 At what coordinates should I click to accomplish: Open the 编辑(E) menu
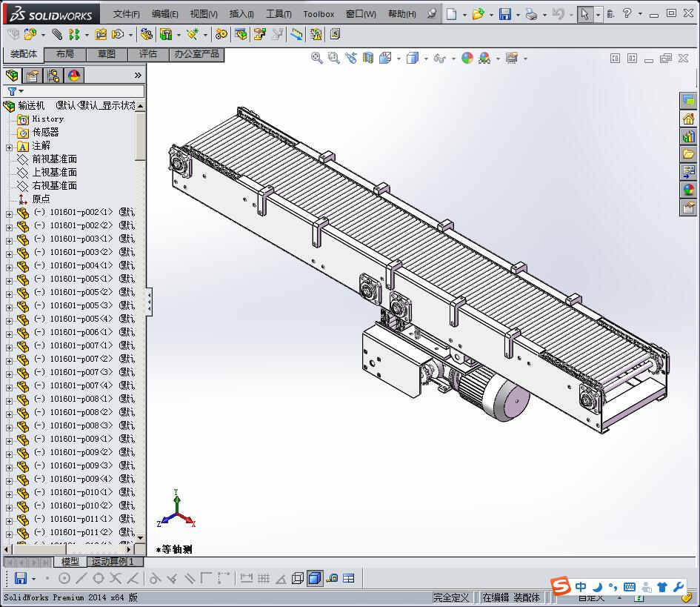click(x=164, y=14)
